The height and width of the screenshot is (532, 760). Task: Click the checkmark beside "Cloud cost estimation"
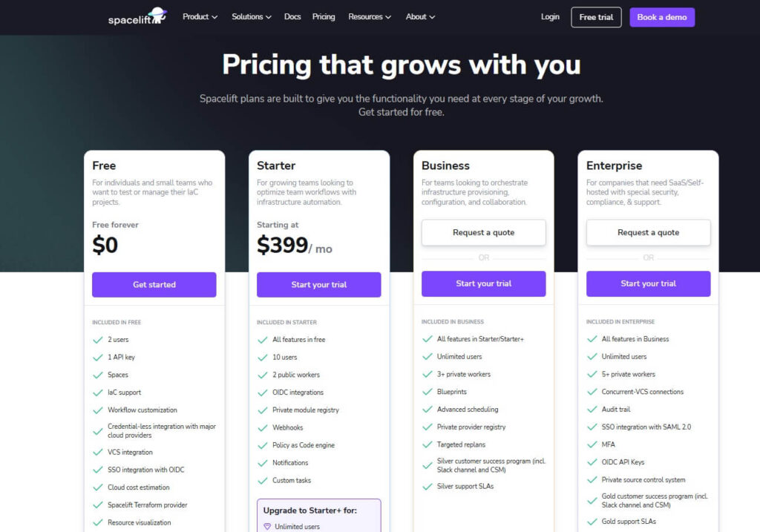(x=97, y=487)
